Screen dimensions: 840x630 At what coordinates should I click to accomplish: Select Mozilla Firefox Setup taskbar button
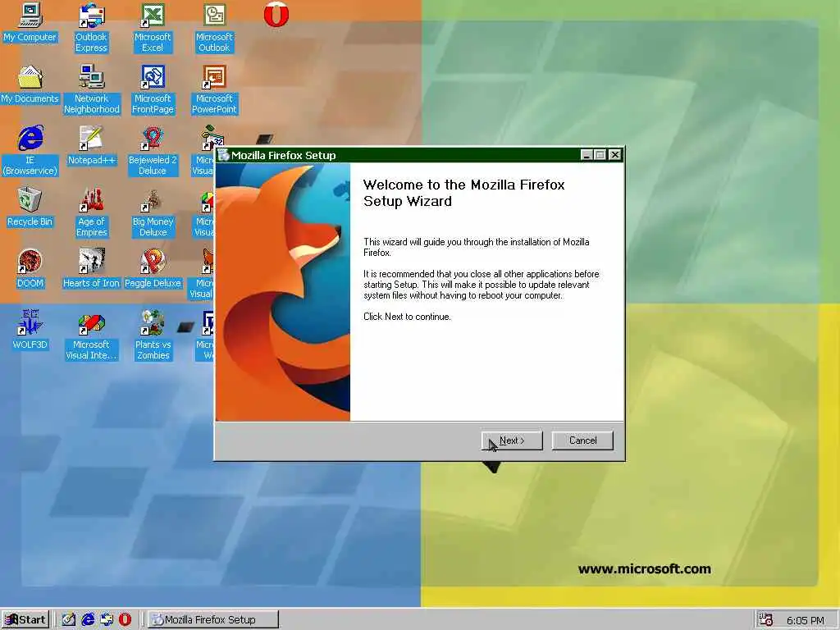213,619
